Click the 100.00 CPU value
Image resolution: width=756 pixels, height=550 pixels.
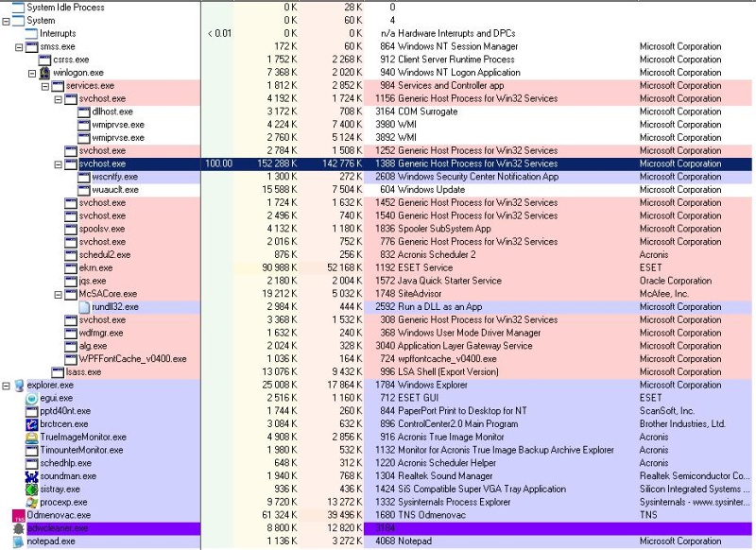(219, 163)
